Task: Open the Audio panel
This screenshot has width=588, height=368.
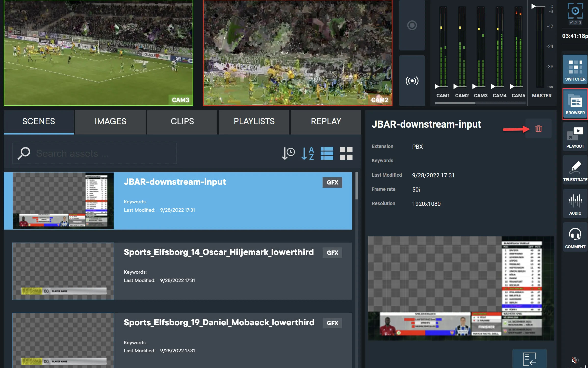Action: tap(575, 204)
